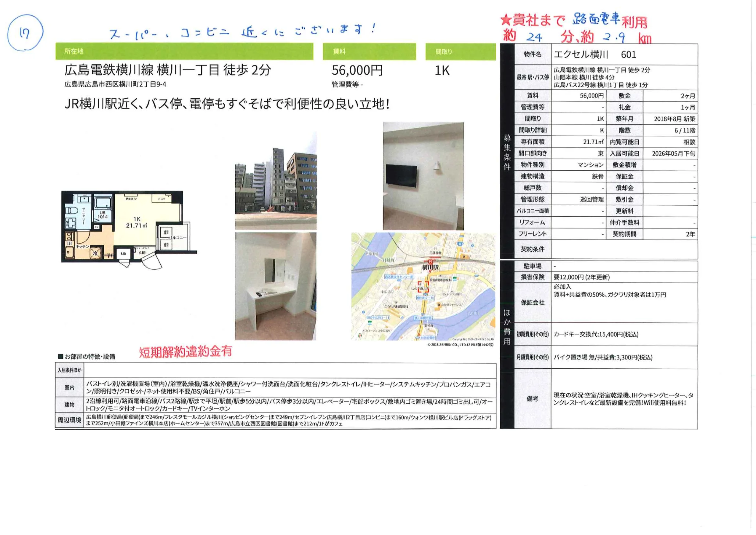The image size is (756, 535).
Task: Click the black square bullet beside お部屋の特徴・設備
Action: (61, 356)
